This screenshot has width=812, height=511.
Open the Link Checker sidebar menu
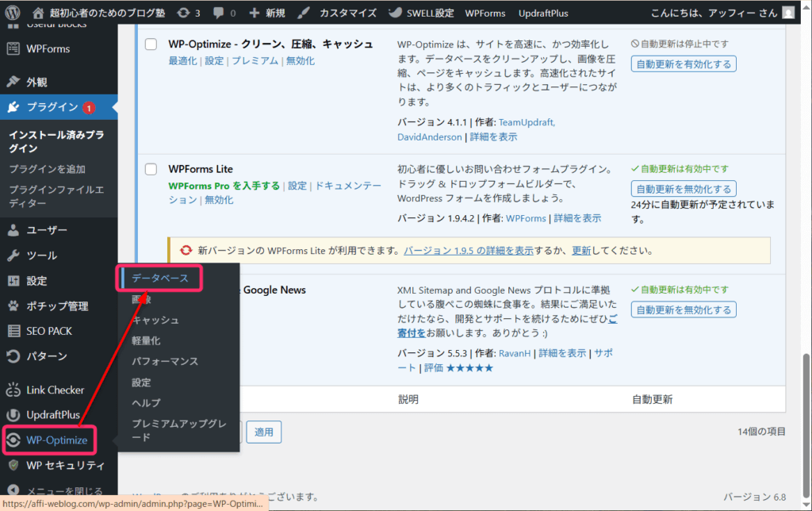[55, 390]
